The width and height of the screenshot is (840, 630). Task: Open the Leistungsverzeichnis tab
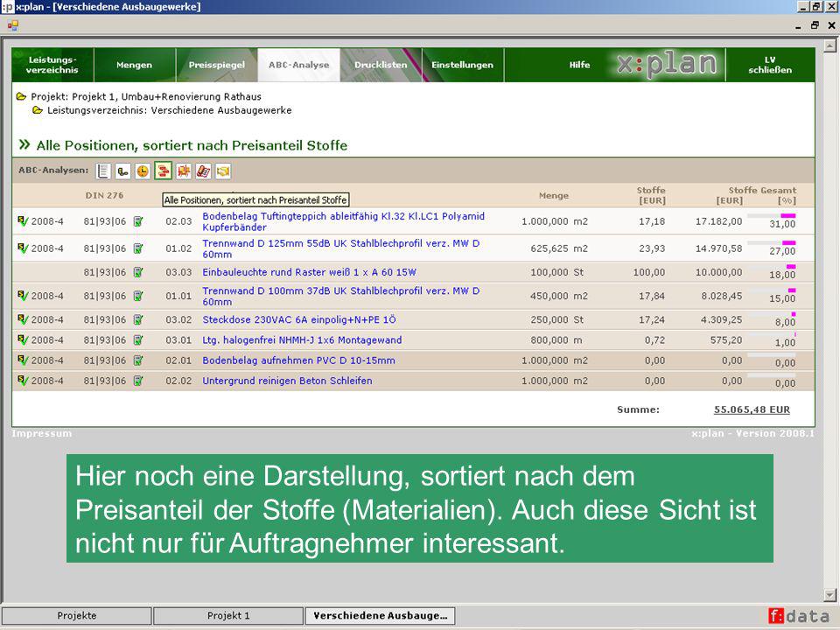point(52,65)
